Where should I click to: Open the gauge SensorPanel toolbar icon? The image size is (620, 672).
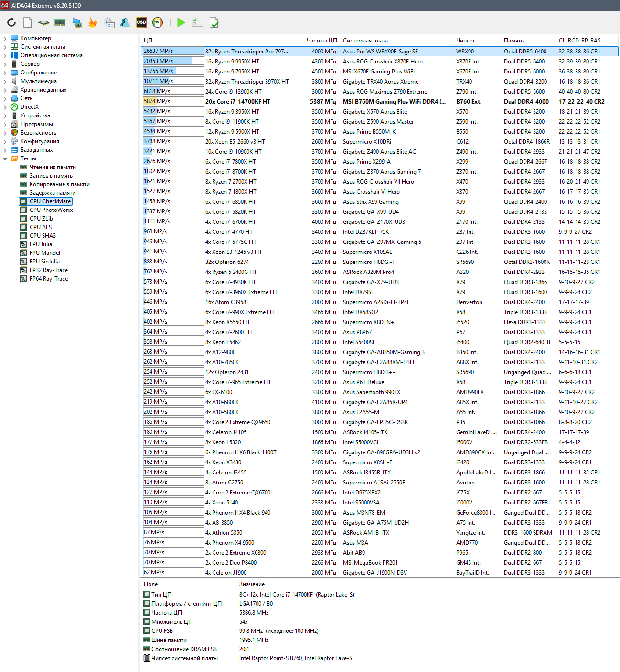(158, 22)
